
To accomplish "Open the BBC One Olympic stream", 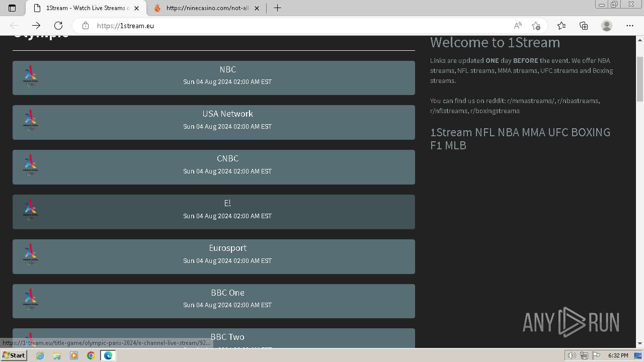I will (x=214, y=301).
